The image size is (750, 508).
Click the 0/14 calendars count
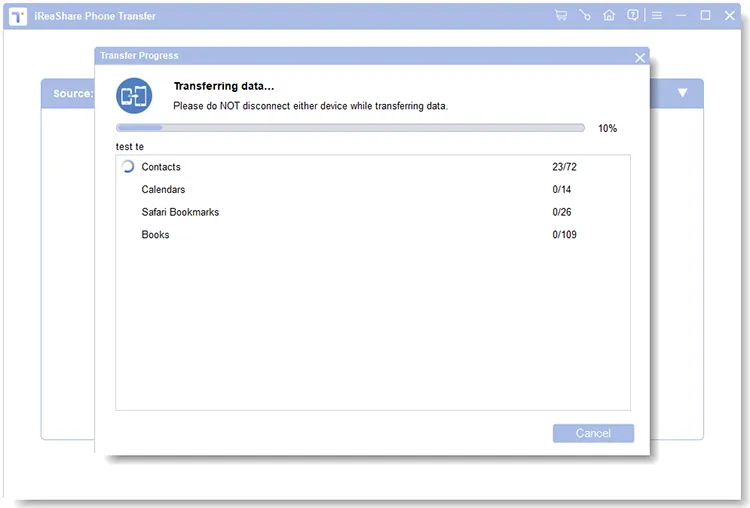[x=562, y=189]
